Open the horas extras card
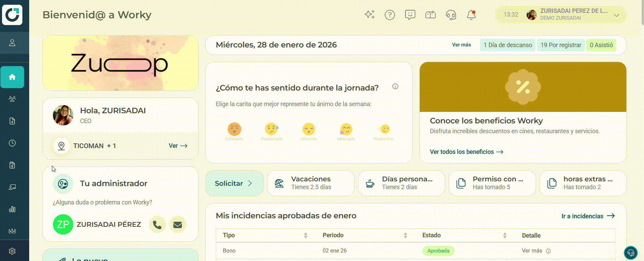 [x=583, y=183]
